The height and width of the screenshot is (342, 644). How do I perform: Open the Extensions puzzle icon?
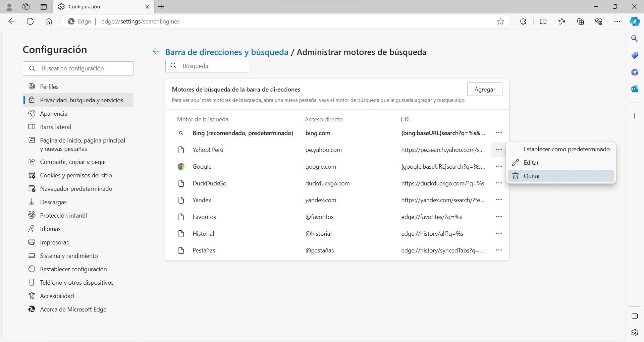click(523, 21)
